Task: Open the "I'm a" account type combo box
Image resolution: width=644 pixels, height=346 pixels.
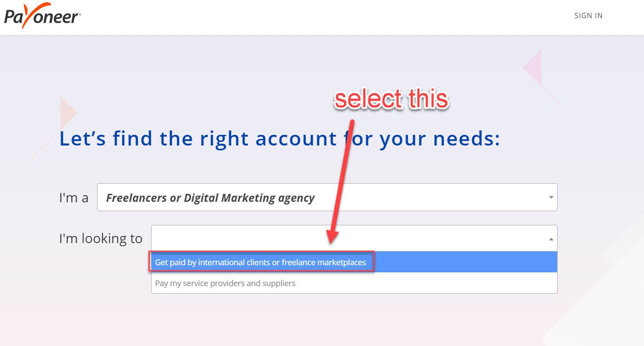Action: tap(327, 197)
